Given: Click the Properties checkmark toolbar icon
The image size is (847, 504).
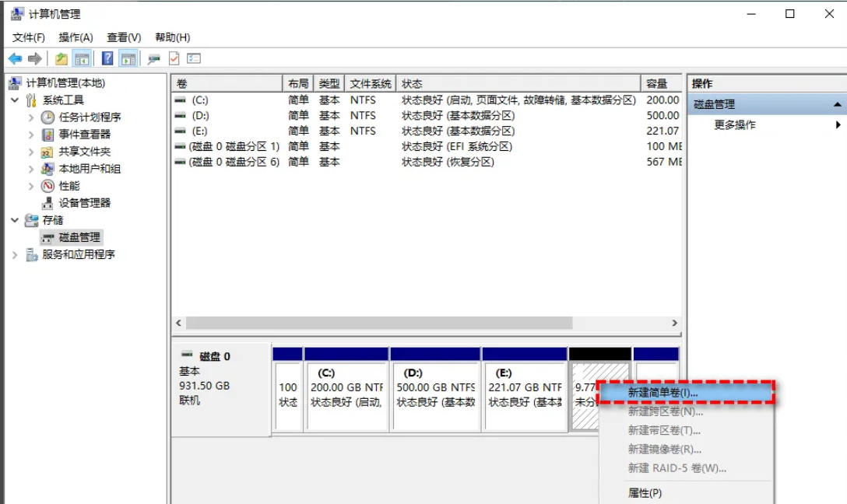Looking at the screenshot, I should (x=174, y=58).
